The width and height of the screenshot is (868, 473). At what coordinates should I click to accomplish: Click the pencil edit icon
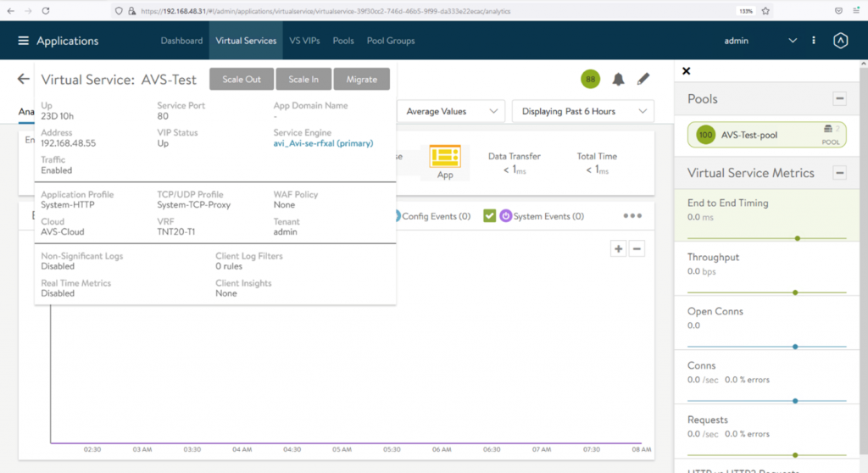click(643, 80)
